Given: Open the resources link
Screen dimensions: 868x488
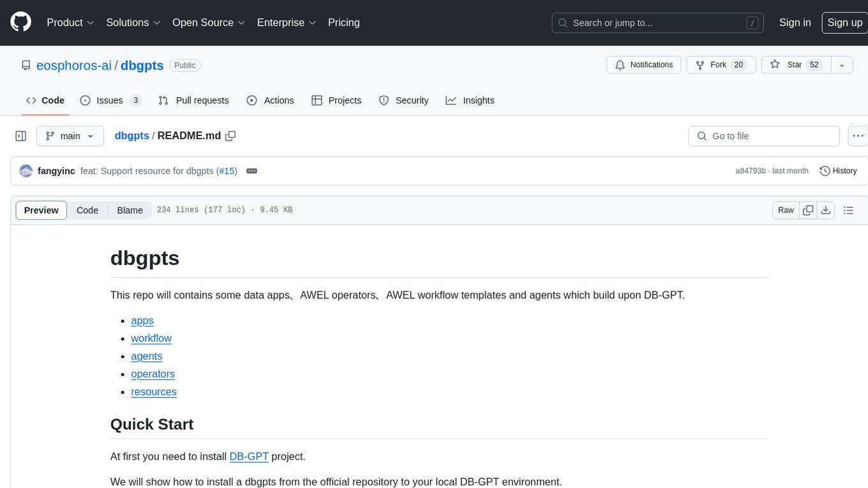Looking at the screenshot, I should coord(154,392).
